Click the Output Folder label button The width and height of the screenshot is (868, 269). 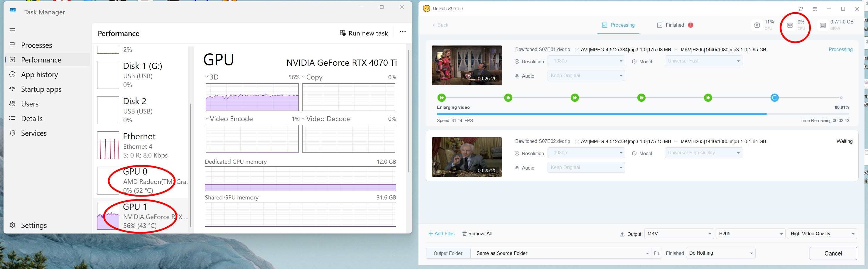[x=448, y=253]
